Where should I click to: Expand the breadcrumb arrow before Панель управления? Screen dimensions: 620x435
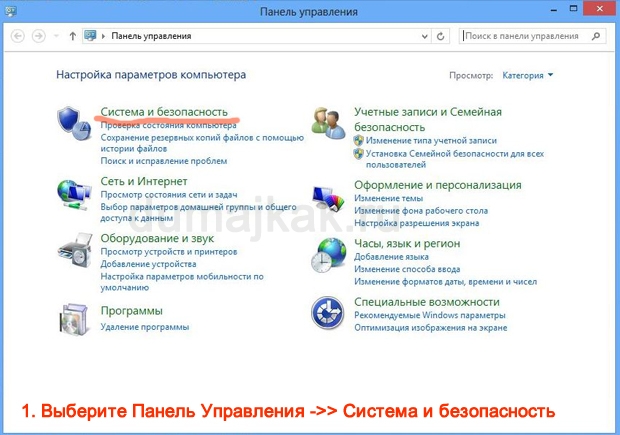click(104, 36)
